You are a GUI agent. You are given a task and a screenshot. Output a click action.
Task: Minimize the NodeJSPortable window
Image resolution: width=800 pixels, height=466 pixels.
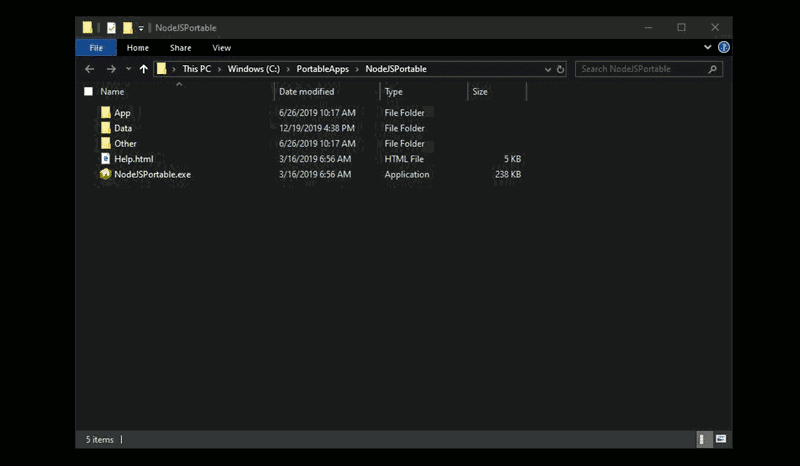coord(648,28)
